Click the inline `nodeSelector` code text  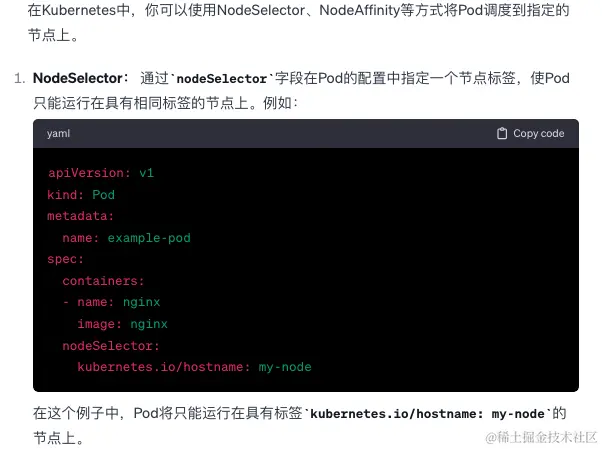pos(222,79)
